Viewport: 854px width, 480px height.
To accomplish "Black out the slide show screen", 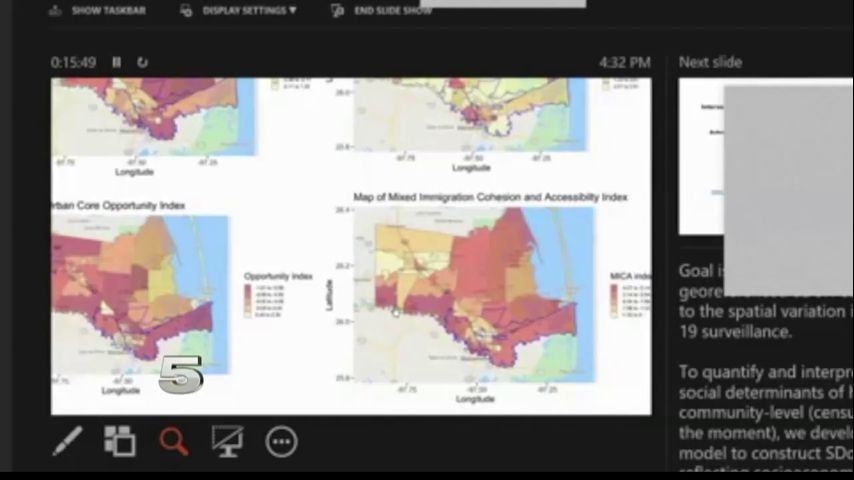I will tap(227, 441).
